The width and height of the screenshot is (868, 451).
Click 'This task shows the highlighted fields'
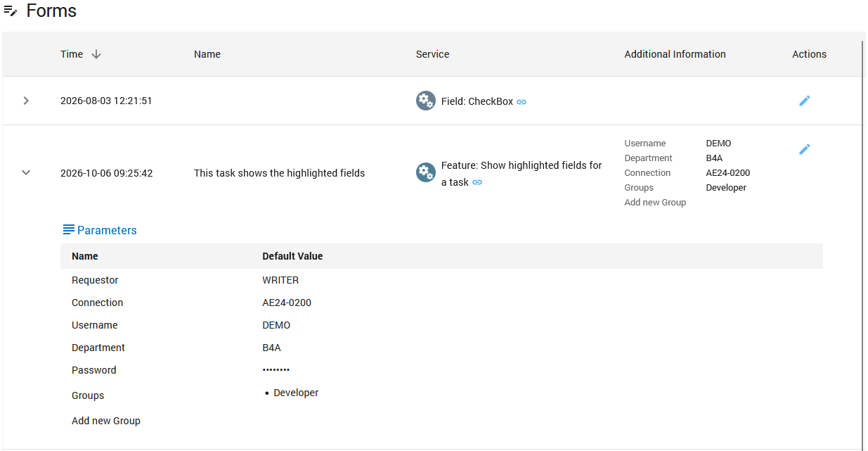[x=279, y=173]
